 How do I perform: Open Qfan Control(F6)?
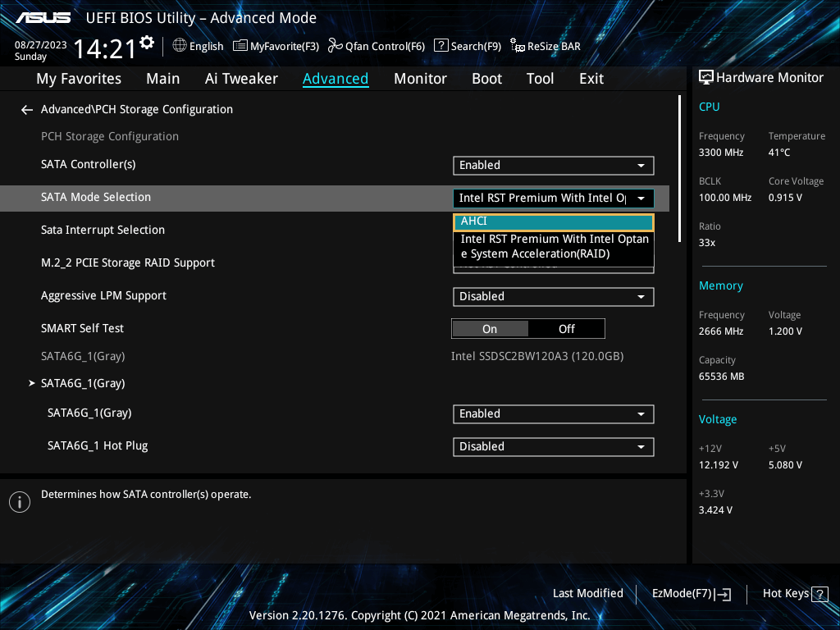pyautogui.click(x=376, y=46)
